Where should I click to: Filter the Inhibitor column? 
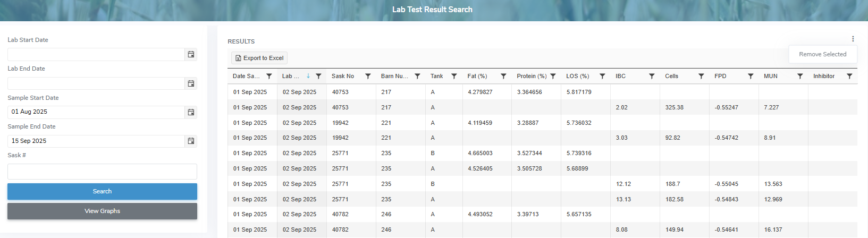[x=849, y=76]
